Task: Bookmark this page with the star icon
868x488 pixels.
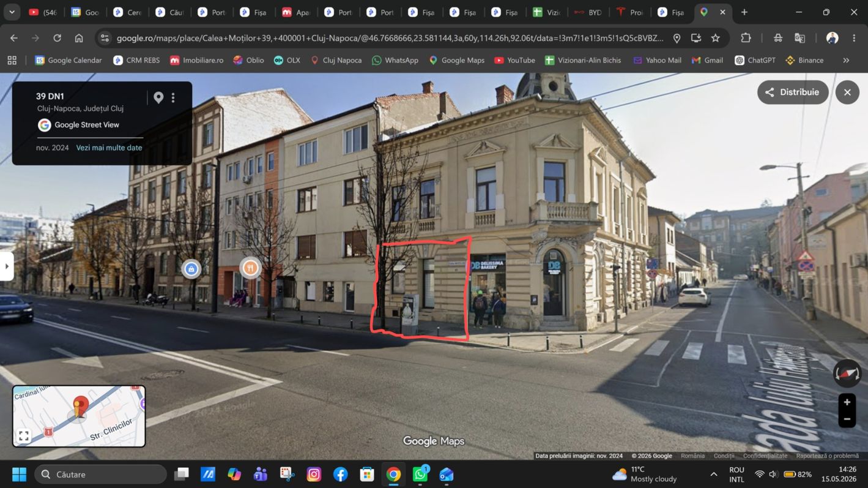Action: click(x=715, y=38)
